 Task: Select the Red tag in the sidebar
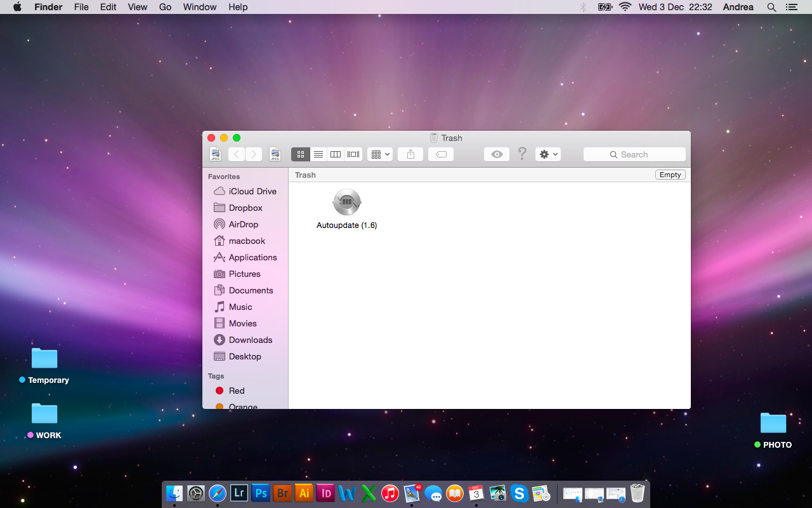pyautogui.click(x=246, y=391)
